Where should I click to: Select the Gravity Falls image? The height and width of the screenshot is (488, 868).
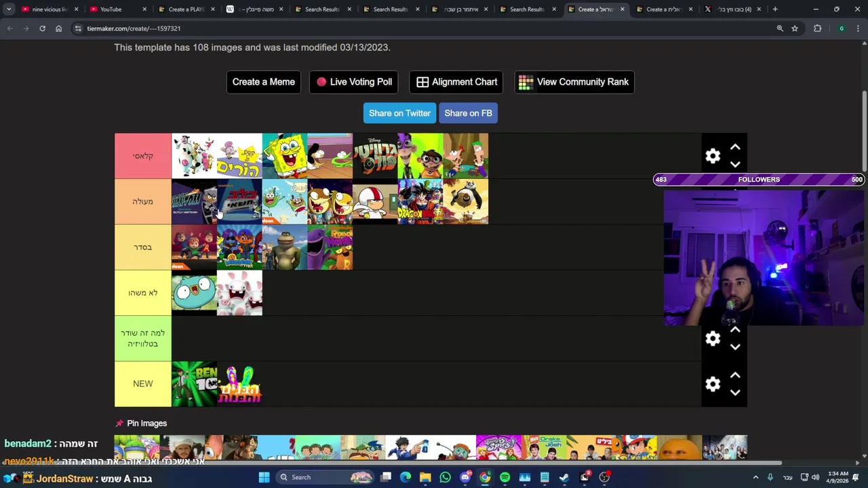tap(375, 156)
